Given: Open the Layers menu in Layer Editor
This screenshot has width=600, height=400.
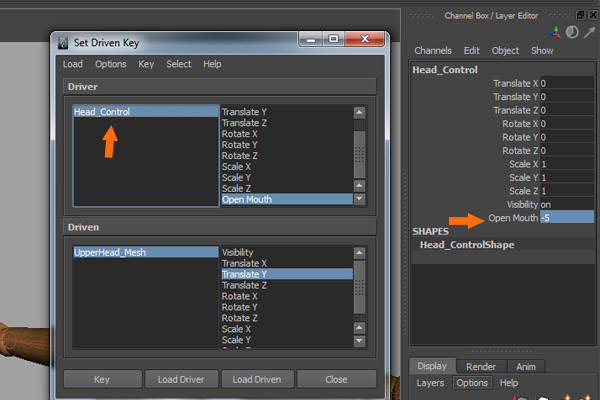Looking at the screenshot, I should (x=430, y=383).
